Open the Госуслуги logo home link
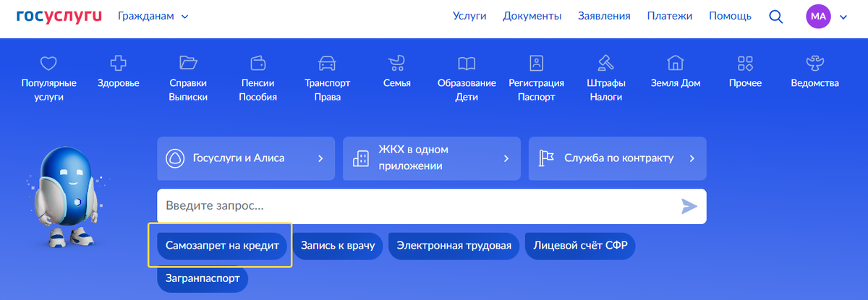Screen dimensions: 868x300 [59, 16]
